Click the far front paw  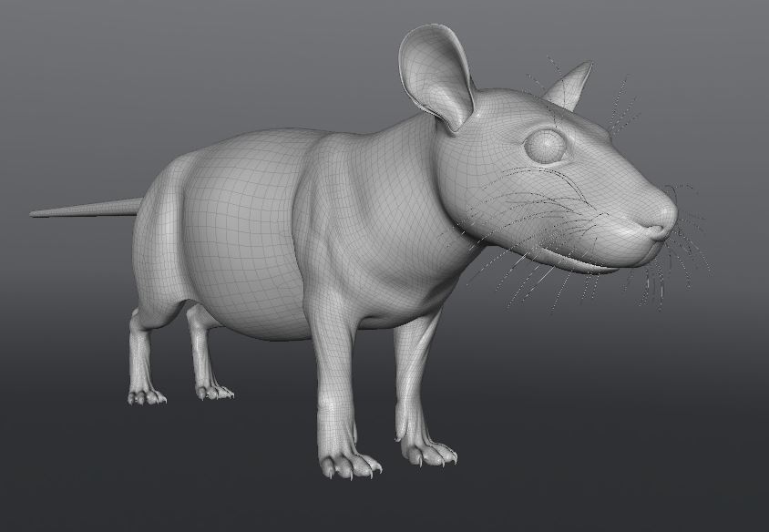click(428, 451)
